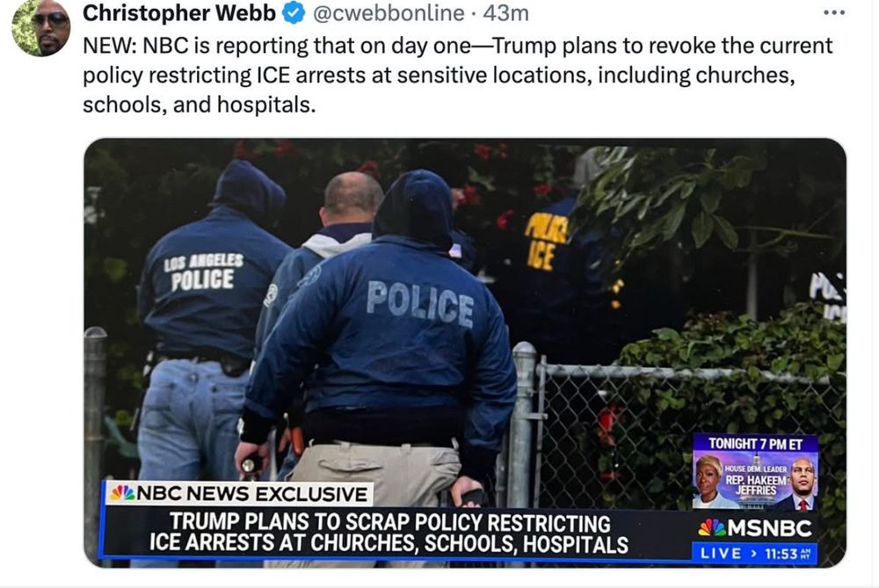This screenshot has height=588, width=879.
Task: Click the tweet text starting "NEW: NBC"
Action: point(457,75)
